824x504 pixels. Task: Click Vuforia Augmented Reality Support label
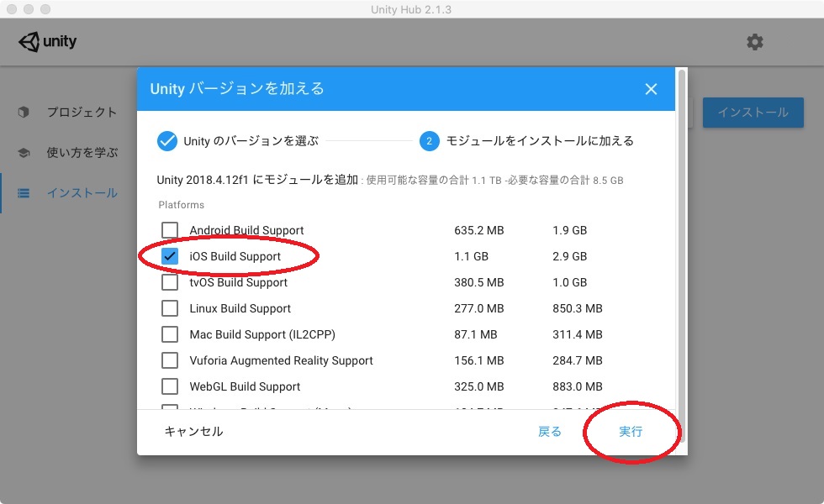click(281, 360)
